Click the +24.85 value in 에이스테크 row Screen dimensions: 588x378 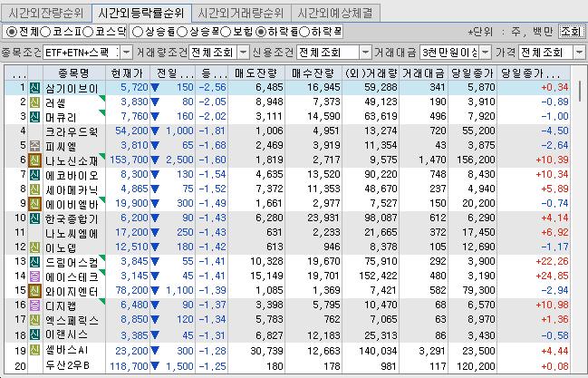click(552, 276)
